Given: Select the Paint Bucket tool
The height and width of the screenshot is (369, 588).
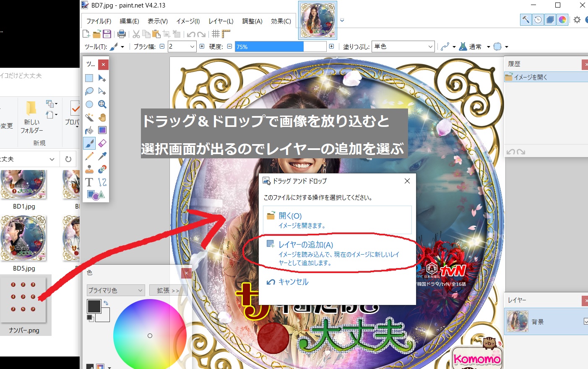Looking at the screenshot, I should pyautogui.click(x=89, y=130).
